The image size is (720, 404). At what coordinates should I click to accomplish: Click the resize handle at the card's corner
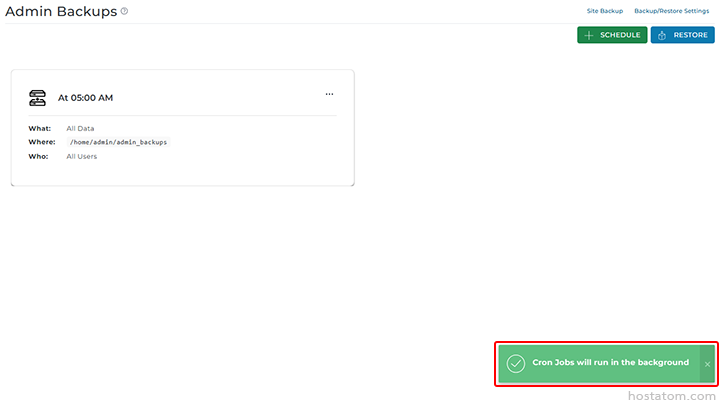coord(352,185)
